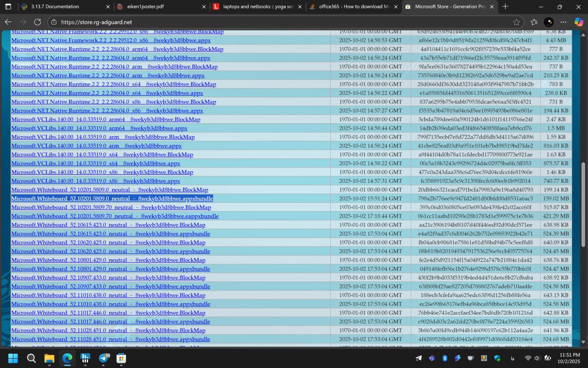
Task: Download Microsoft.Whiteboard 52.10201.5809.0 appxbundle link
Action: (112, 198)
